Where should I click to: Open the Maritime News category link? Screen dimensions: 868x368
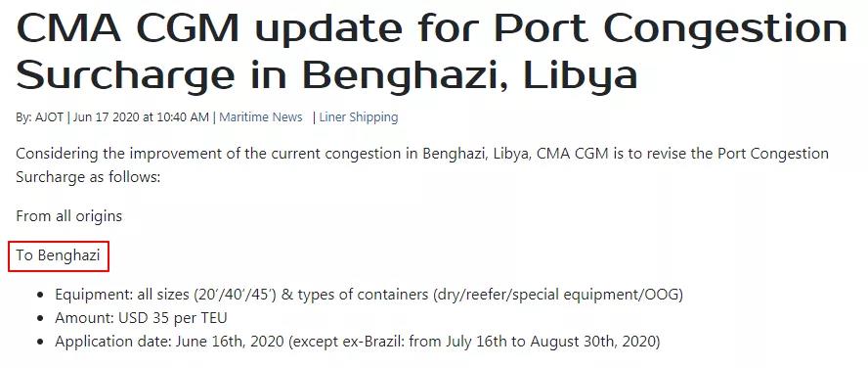[x=261, y=117]
